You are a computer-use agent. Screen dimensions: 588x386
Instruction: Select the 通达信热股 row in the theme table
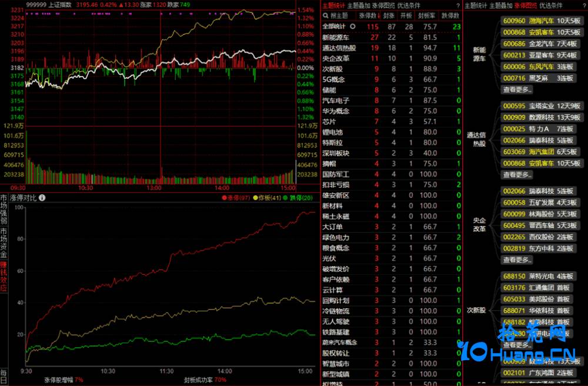point(392,48)
